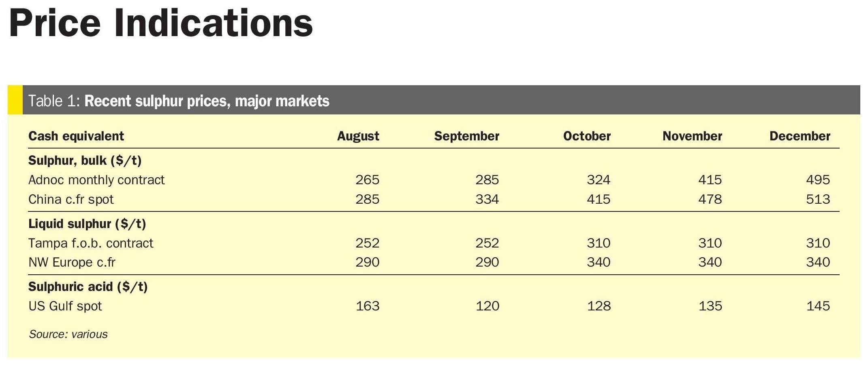This screenshot has height=366, width=868.
Task: Click Adnoc December price 495
Action: pyautogui.click(x=818, y=180)
